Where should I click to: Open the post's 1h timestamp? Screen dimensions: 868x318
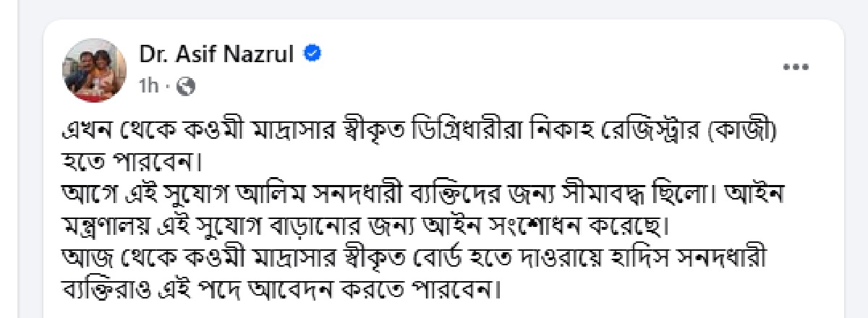148,87
